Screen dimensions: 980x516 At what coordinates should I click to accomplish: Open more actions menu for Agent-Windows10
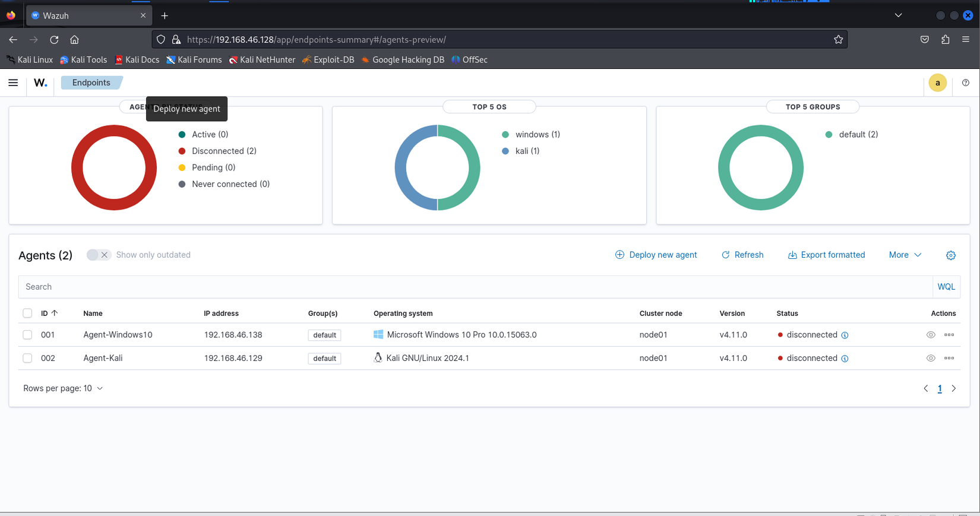pyautogui.click(x=949, y=335)
